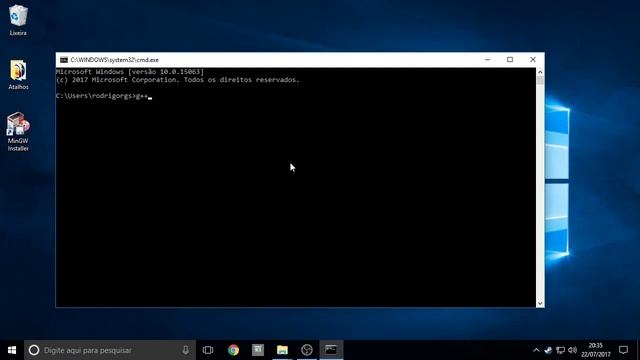Viewport: 640px width, 360px height.
Task: Click the '(c) 2017 Microsoft Corporation' line
Action: click(178, 80)
